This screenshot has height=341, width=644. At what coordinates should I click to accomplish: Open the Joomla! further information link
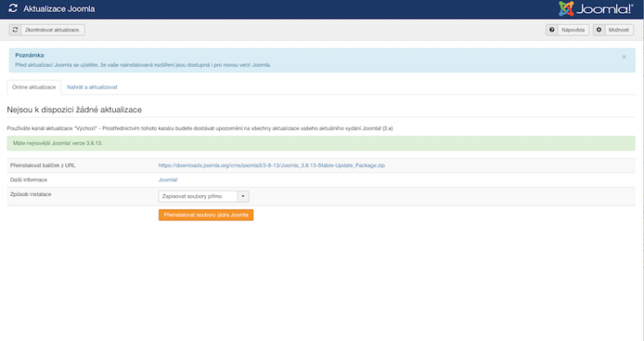click(168, 180)
